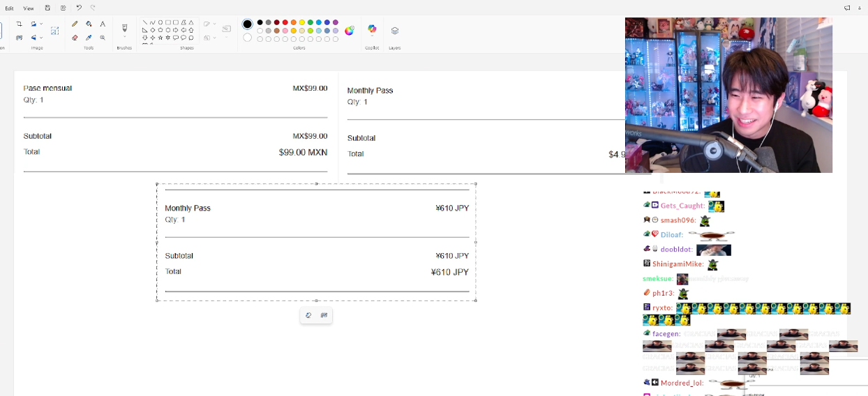This screenshot has width=868, height=396.
Task: Expand the Brushes dropdown chevron
Action: pyautogui.click(x=125, y=38)
